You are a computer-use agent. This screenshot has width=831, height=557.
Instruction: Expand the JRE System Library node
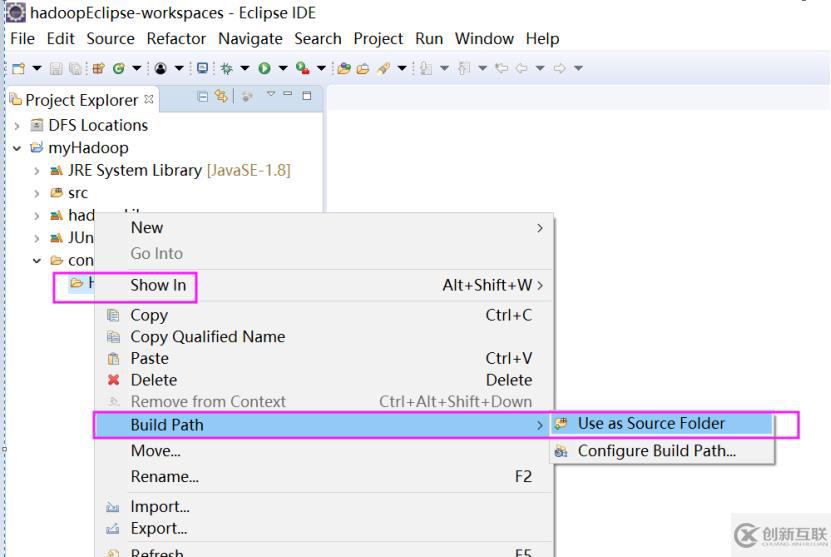pos(36,171)
